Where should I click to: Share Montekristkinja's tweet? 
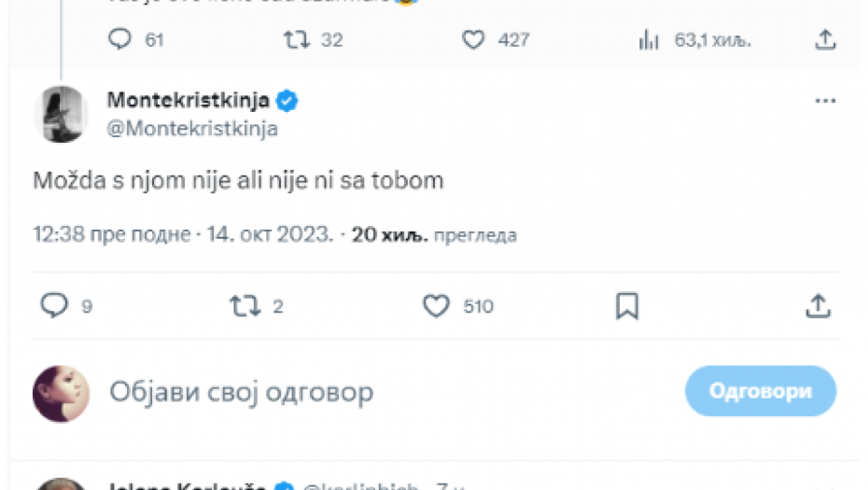(818, 305)
